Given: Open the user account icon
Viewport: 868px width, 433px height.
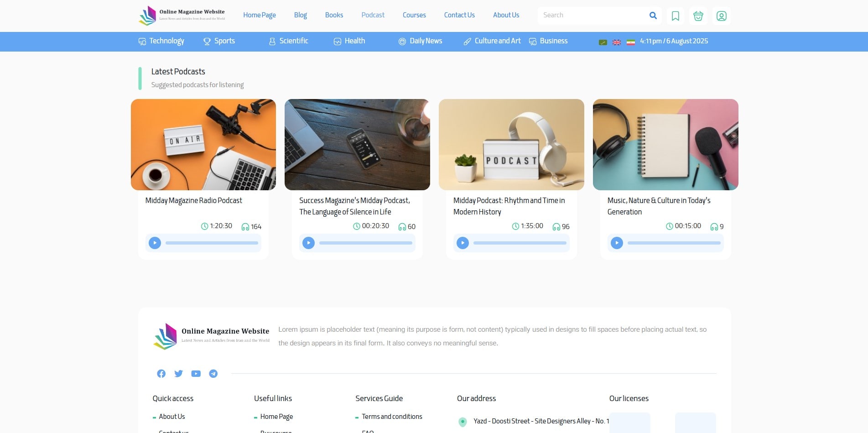Looking at the screenshot, I should click(721, 16).
